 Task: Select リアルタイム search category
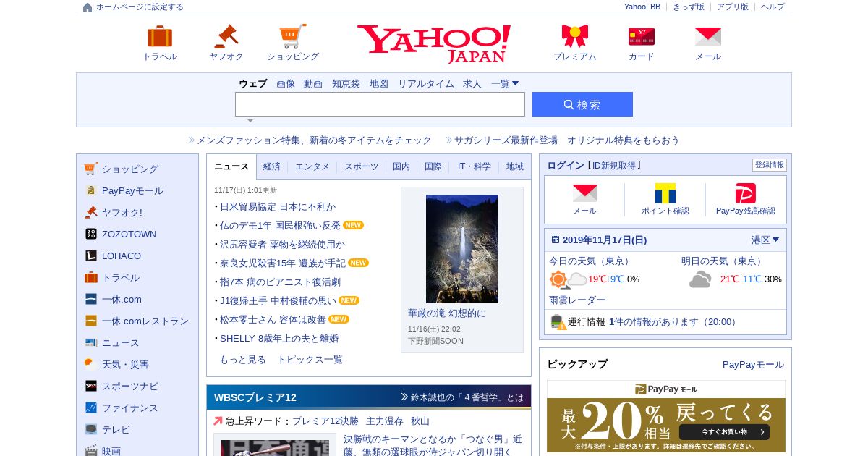point(426,83)
